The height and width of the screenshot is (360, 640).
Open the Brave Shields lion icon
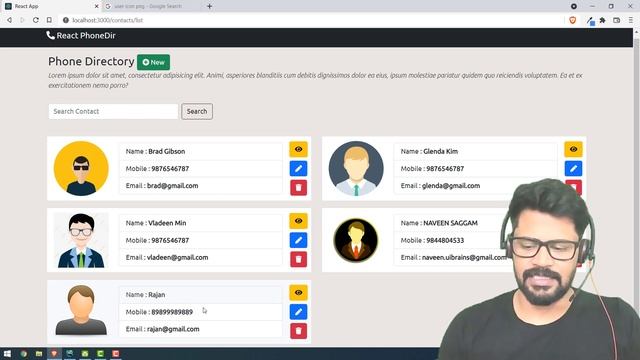click(573, 20)
